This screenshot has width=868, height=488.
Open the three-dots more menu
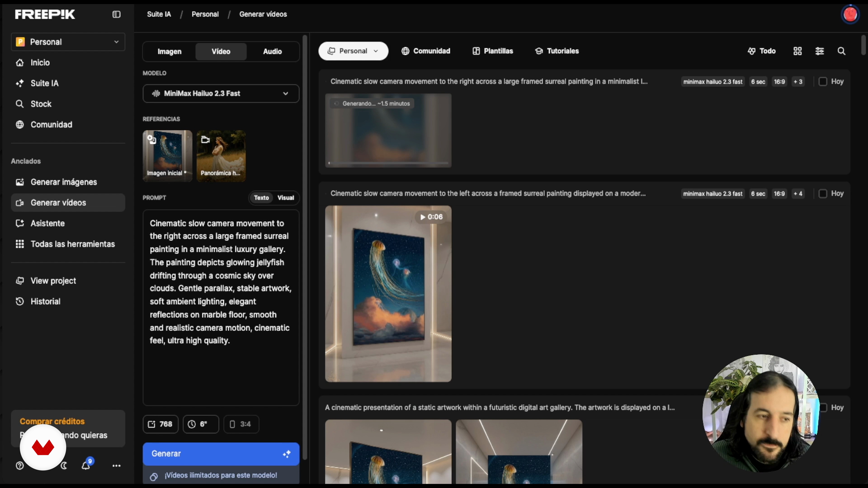116,465
